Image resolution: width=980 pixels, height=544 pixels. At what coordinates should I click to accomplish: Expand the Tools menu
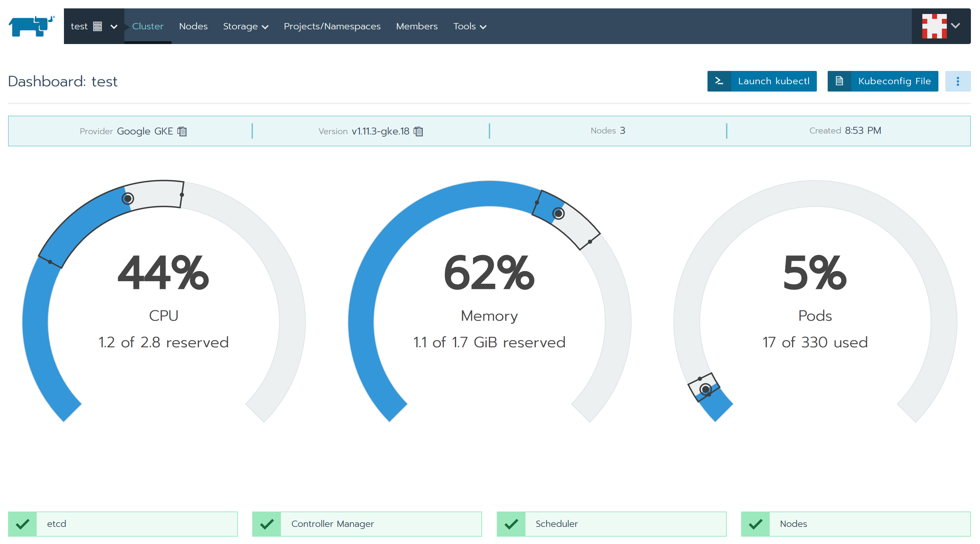(470, 26)
